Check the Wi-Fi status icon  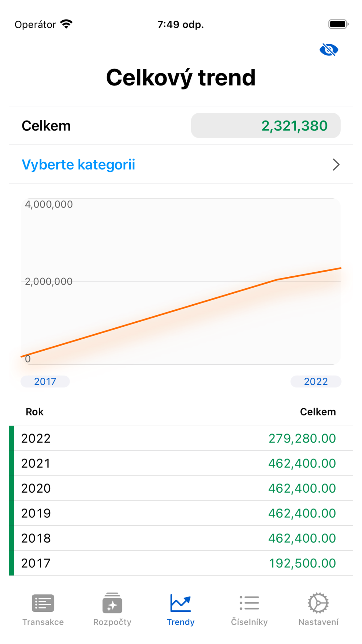coord(66,24)
